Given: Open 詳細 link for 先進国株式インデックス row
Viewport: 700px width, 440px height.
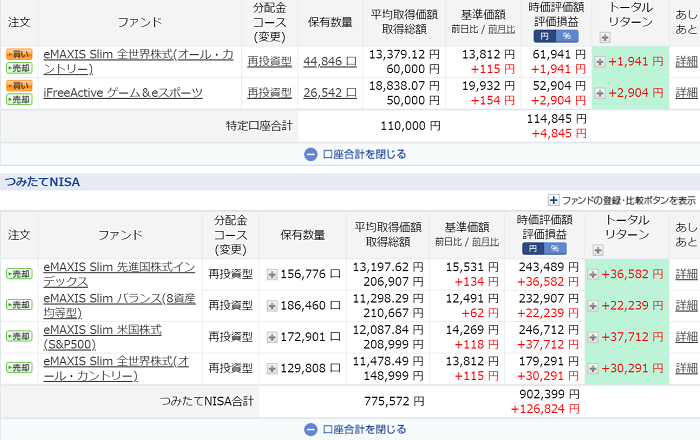Looking at the screenshot, I should pyautogui.click(x=686, y=274).
